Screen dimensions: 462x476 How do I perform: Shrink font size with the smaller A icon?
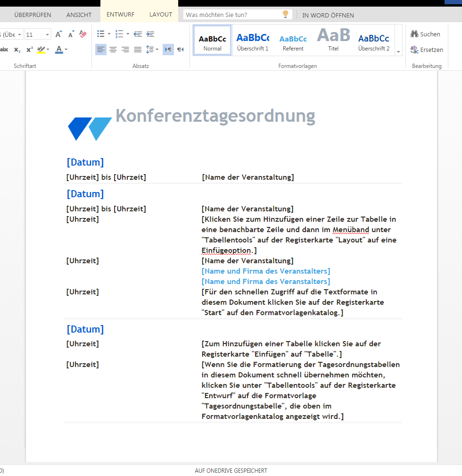pos(71,34)
